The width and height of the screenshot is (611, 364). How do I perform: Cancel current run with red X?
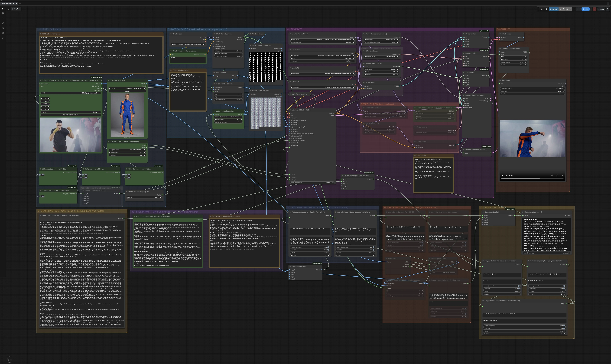coord(595,9)
